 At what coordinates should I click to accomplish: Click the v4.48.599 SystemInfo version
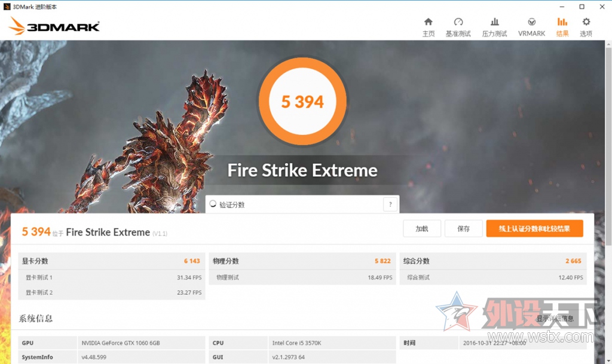[94, 357]
